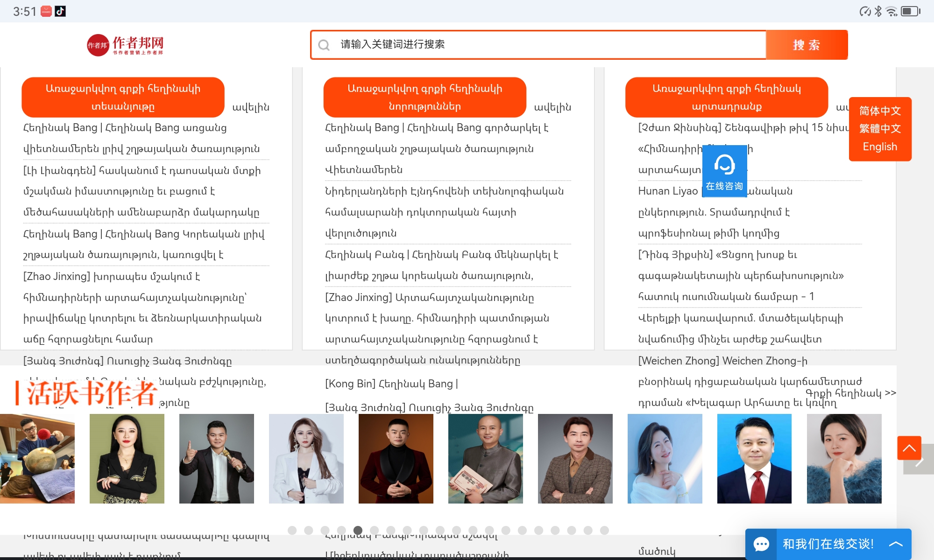Tap the red notification icon in status bar

[46, 11]
